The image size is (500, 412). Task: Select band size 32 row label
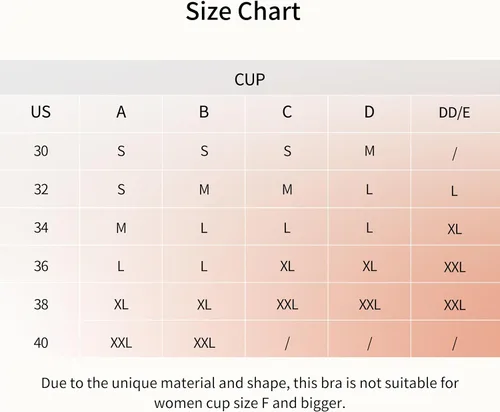(41, 189)
